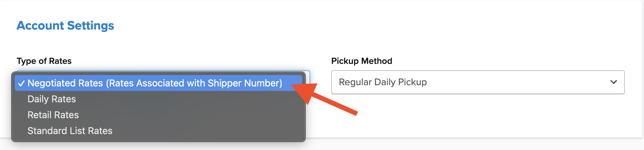This screenshot has width=644, height=150.
Task: Choose Daily Rates from the list
Action: pos(52,99)
